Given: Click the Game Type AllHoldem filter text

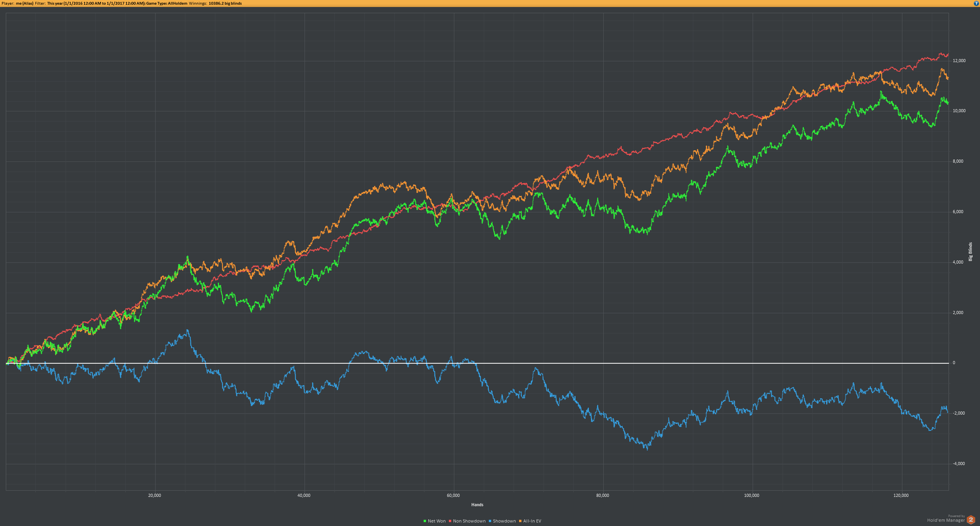Looking at the screenshot, I should [x=167, y=3].
